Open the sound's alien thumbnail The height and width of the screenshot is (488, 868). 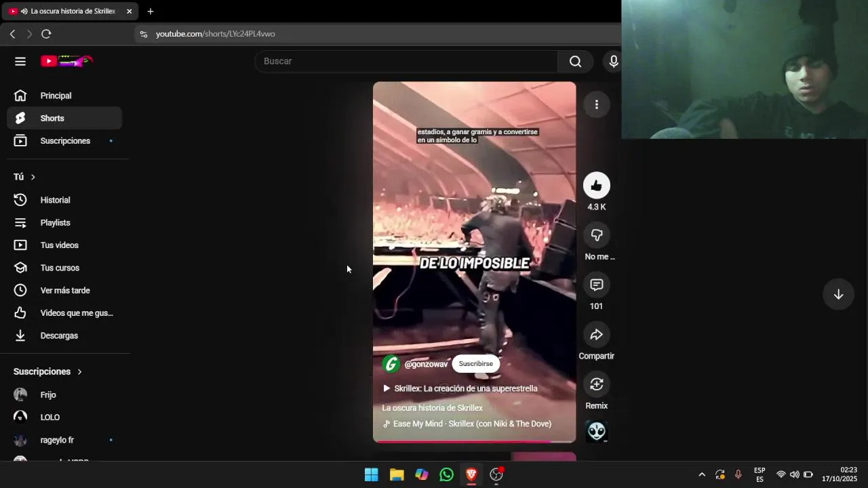pos(597,432)
